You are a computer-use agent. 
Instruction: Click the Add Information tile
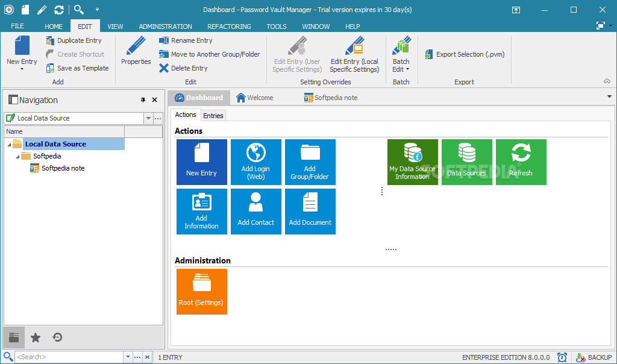201,212
